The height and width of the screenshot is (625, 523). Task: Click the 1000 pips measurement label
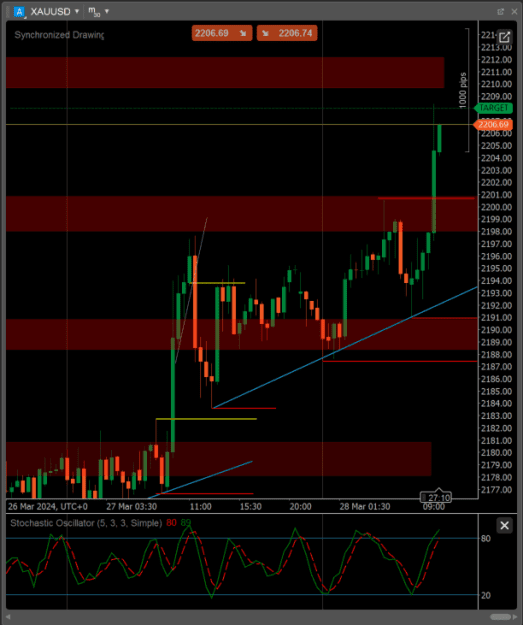pyautogui.click(x=462, y=90)
